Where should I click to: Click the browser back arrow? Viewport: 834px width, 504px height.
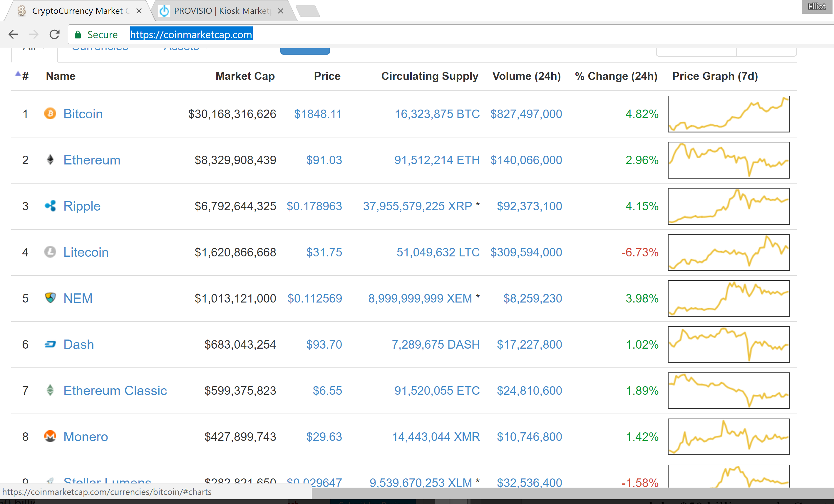13,34
